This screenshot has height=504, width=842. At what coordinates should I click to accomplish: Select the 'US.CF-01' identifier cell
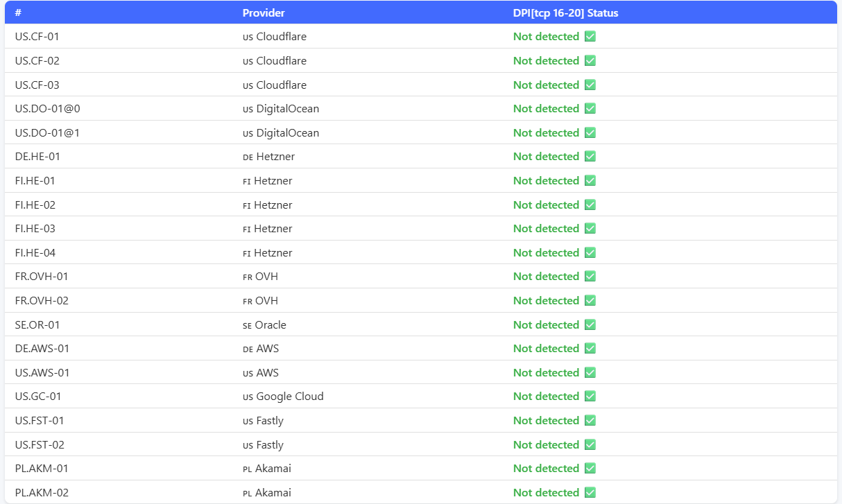[x=37, y=37]
